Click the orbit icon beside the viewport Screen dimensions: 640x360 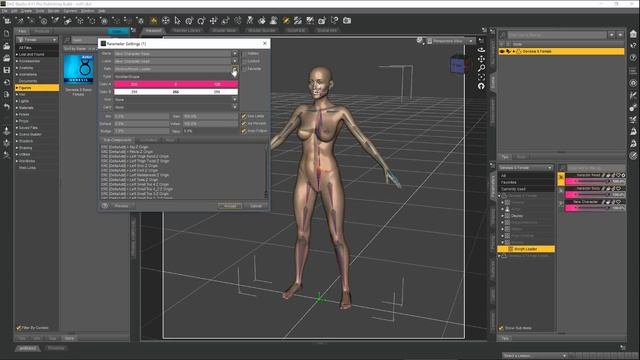[481, 49]
